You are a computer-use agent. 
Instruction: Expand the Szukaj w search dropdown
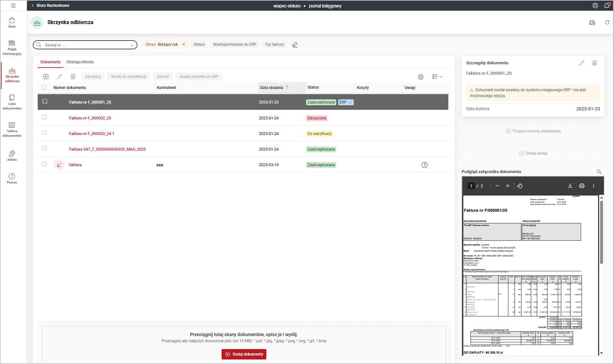click(x=132, y=45)
